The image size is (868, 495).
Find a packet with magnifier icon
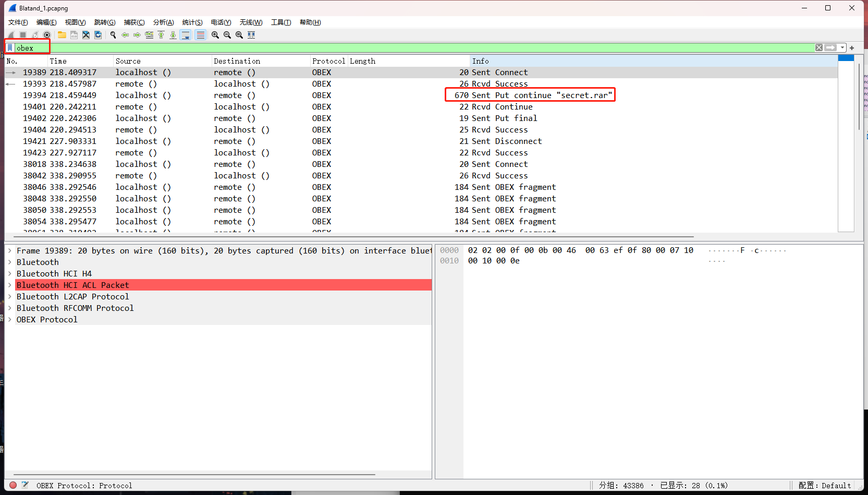(x=113, y=35)
